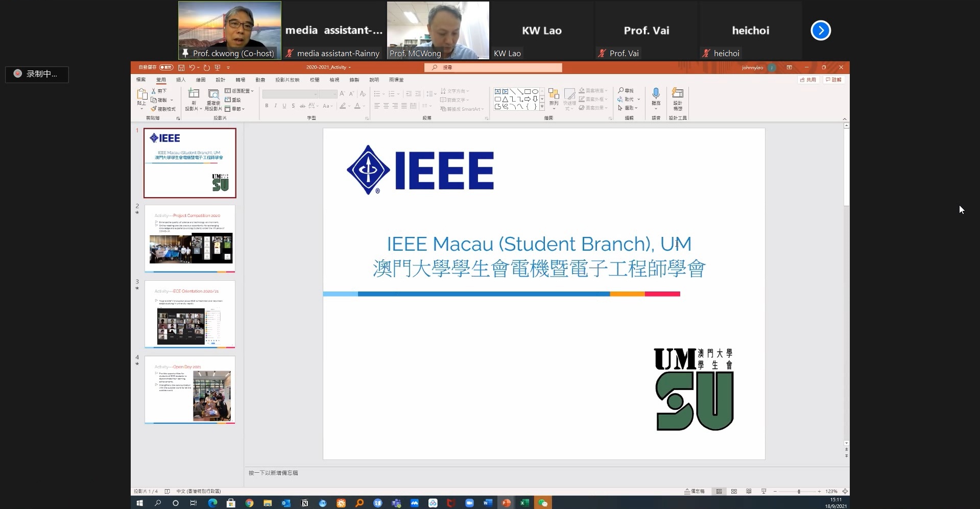The image size is (980, 509).
Task: Click the Bold (B) formatting icon
Action: point(267,106)
